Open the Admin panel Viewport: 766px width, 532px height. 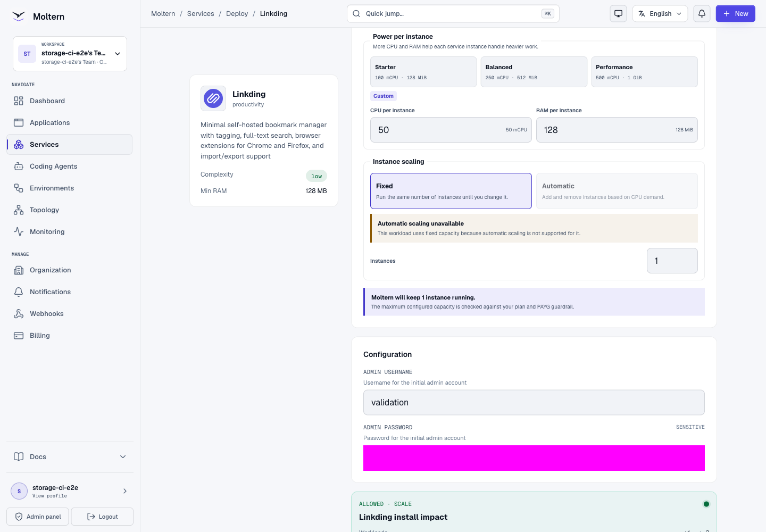pyautogui.click(x=38, y=517)
